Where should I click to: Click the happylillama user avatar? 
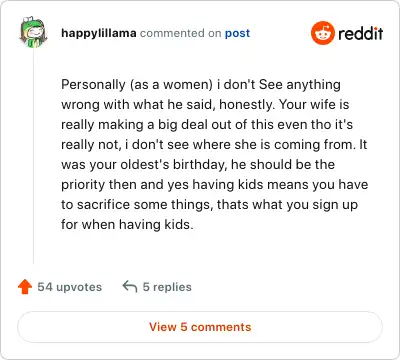tap(33, 32)
